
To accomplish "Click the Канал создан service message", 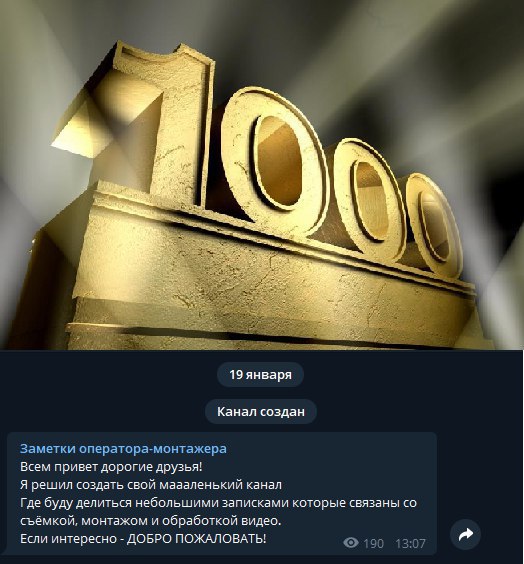I will click(x=261, y=411).
